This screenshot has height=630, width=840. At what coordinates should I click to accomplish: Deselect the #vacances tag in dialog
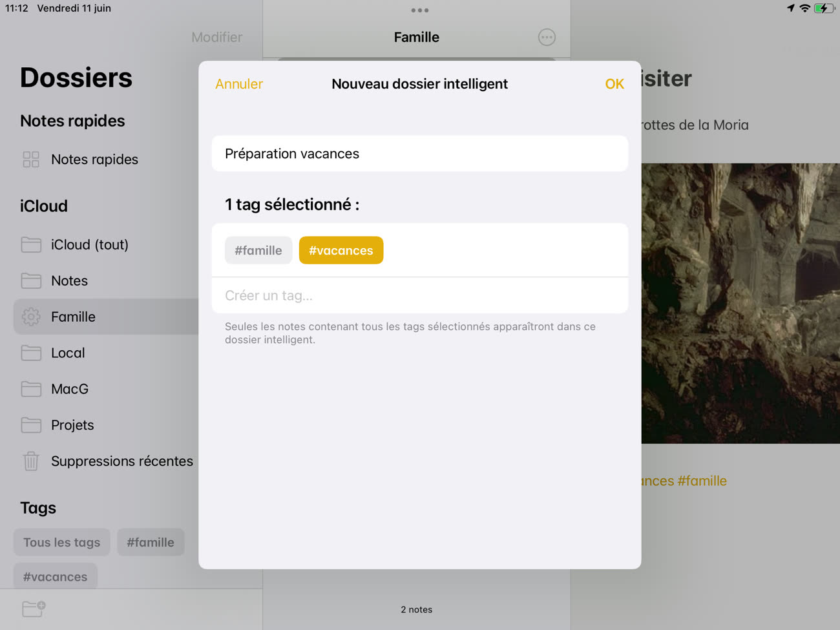click(x=341, y=250)
